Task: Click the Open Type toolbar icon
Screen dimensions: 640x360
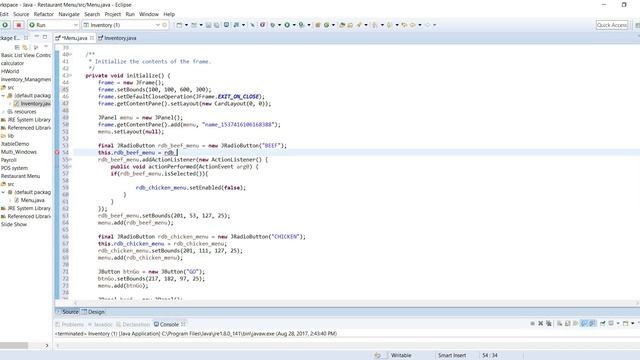Action: 342,25
